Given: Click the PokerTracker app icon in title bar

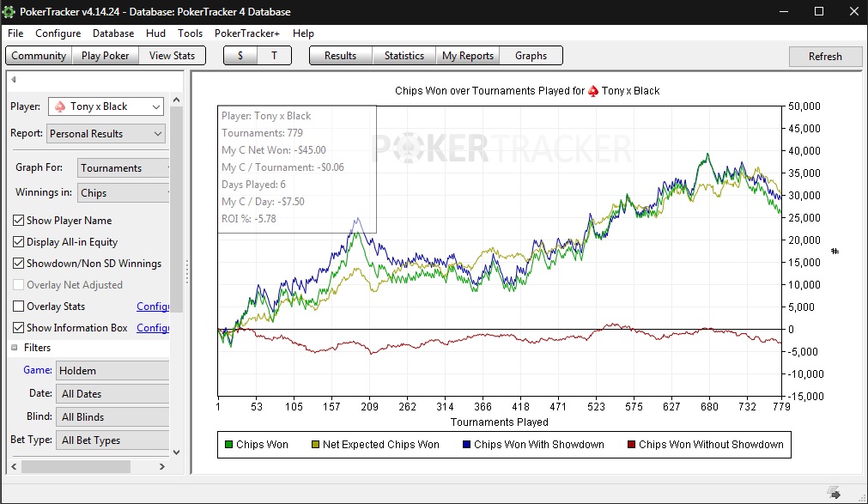Looking at the screenshot, I should pyautogui.click(x=9, y=12).
